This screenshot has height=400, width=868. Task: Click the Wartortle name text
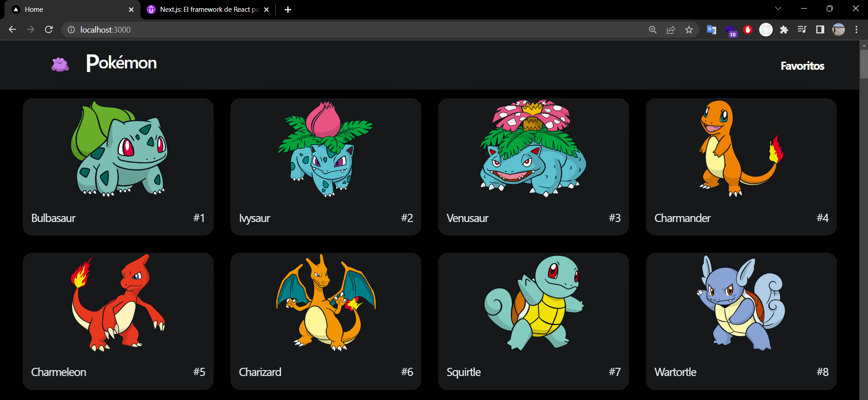pos(675,372)
